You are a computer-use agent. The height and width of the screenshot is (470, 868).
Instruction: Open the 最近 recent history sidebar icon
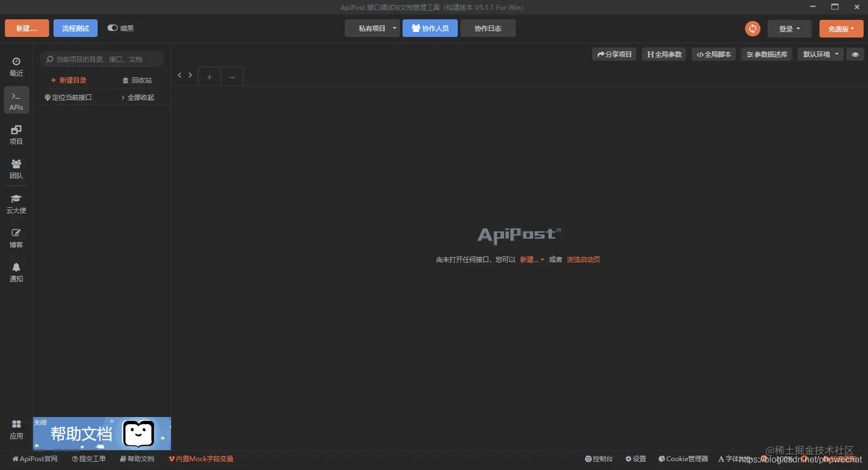[16, 66]
